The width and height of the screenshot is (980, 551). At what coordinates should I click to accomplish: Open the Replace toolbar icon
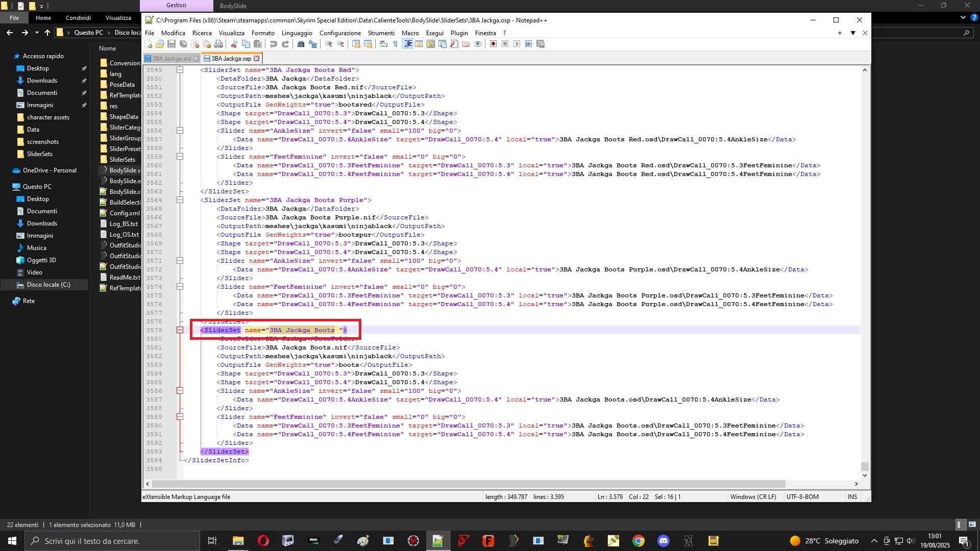[x=312, y=44]
